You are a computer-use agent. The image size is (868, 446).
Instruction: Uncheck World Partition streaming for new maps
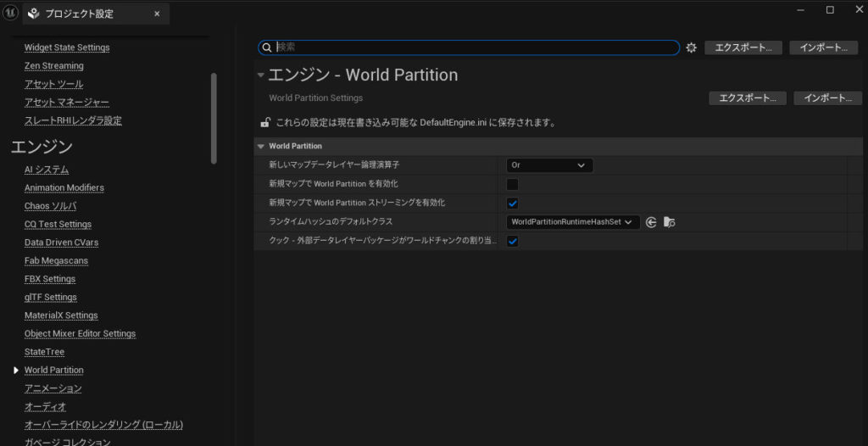coord(512,203)
